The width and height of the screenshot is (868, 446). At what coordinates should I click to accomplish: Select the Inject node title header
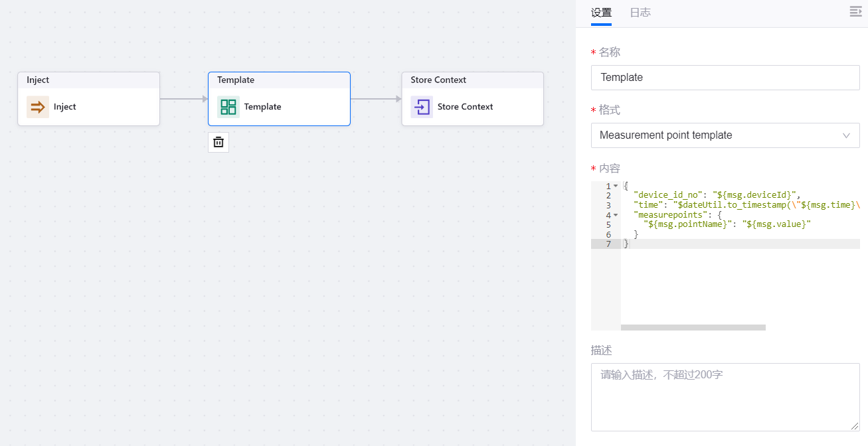(x=88, y=80)
